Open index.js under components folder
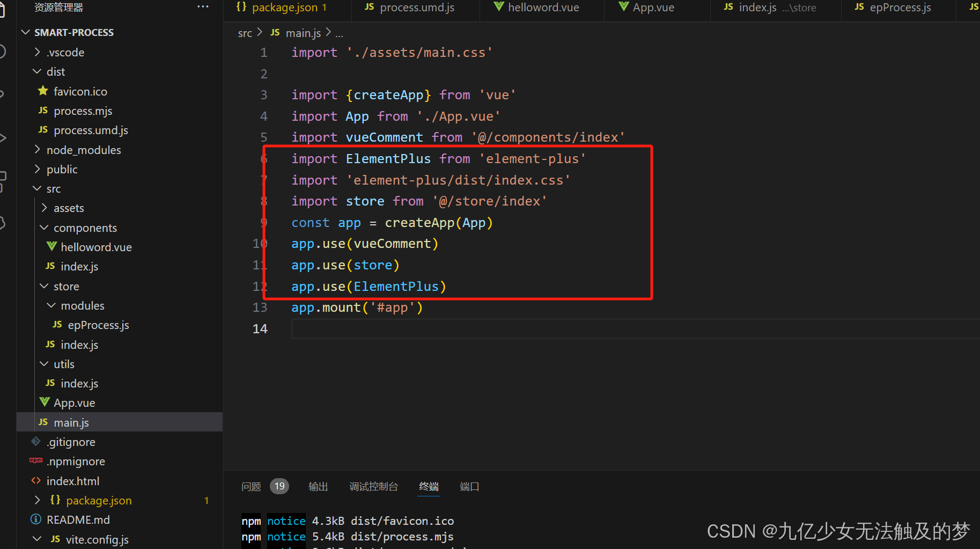Image resolution: width=980 pixels, height=549 pixels. [79, 266]
